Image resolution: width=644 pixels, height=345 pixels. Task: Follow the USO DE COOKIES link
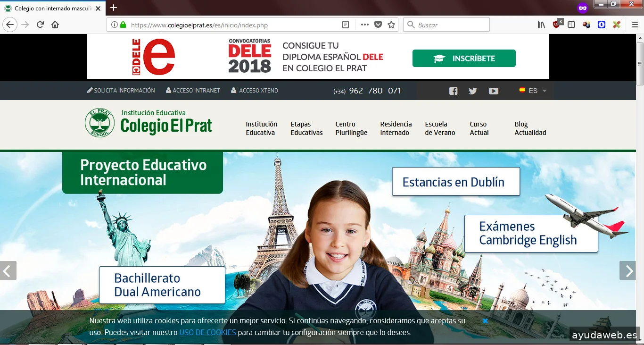207,332
